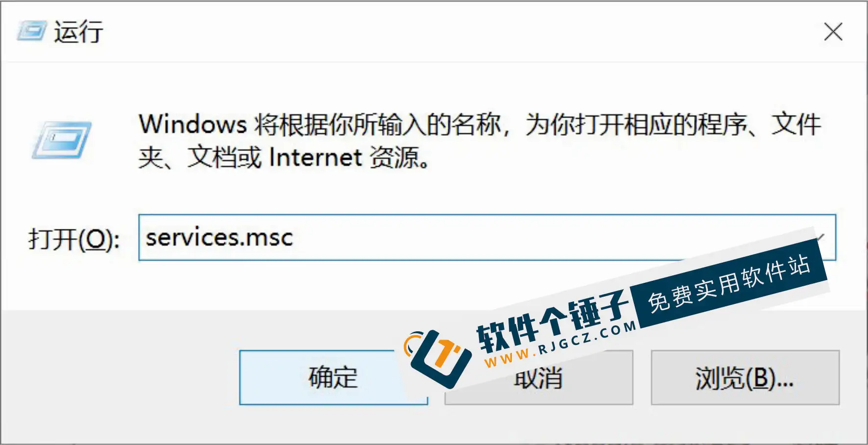Open file browser via 浏览(B)... button

coord(745,377)
